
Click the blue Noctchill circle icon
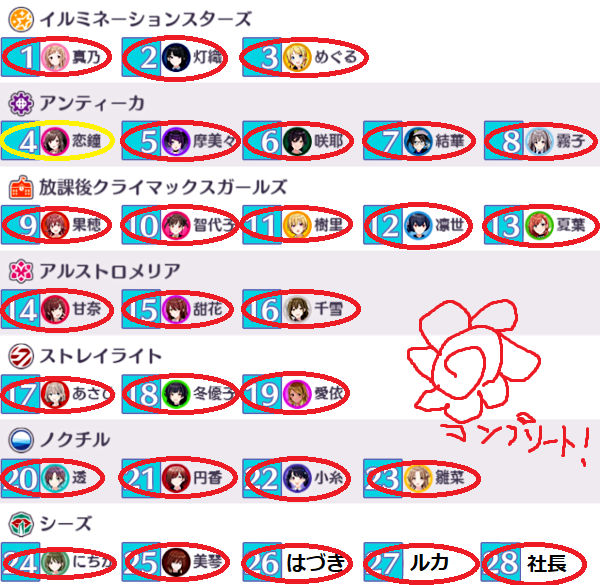click(x=21, y=440)
